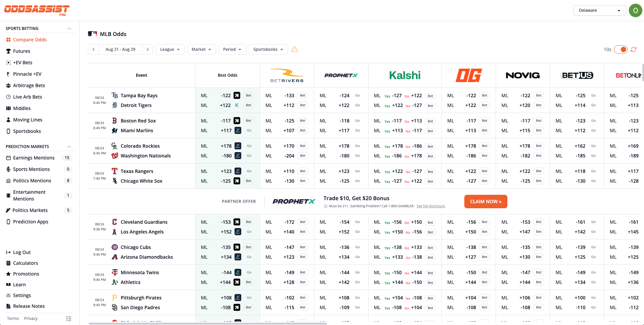644x325 pixels.
Task: Click the Release Notes document icon
Action: pyautogui.click(x=8, y=306)
